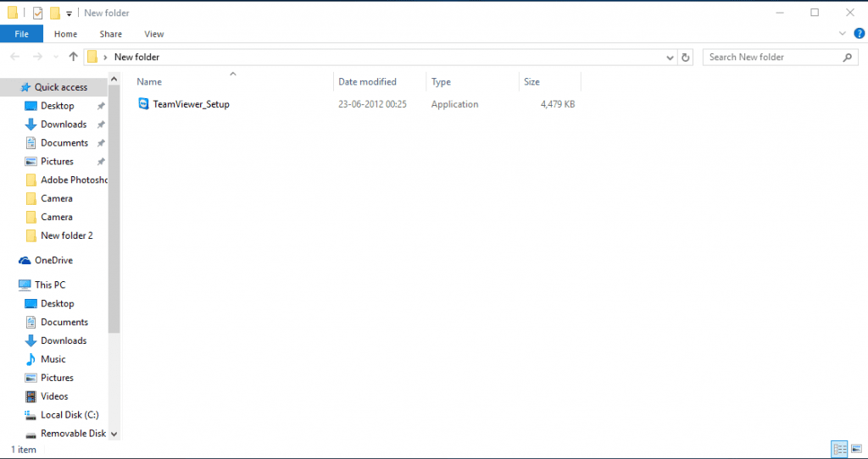Sort by the Name column header
Screen dimensions: 868x459
tap(233, 82)
